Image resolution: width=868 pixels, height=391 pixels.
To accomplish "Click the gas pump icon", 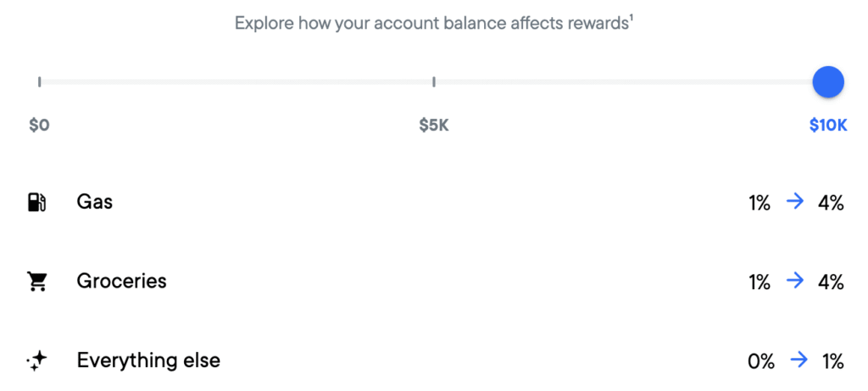I will click(x=37, y=203).
